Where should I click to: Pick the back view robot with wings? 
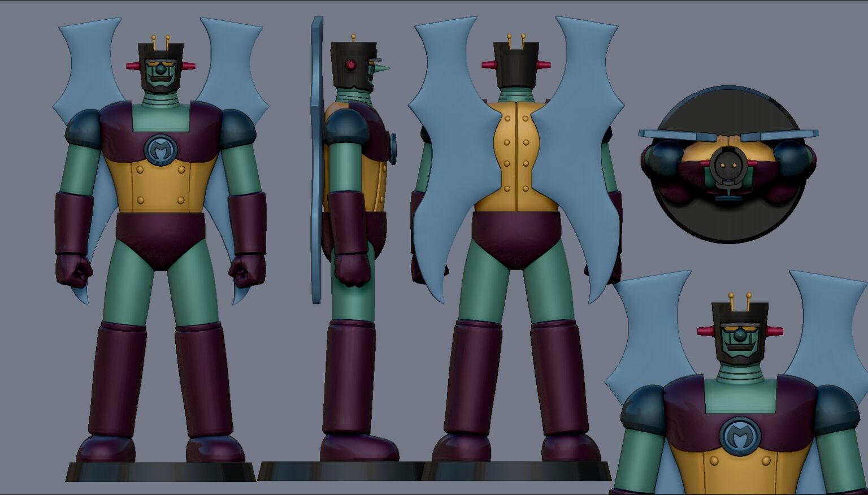[516, 249]
